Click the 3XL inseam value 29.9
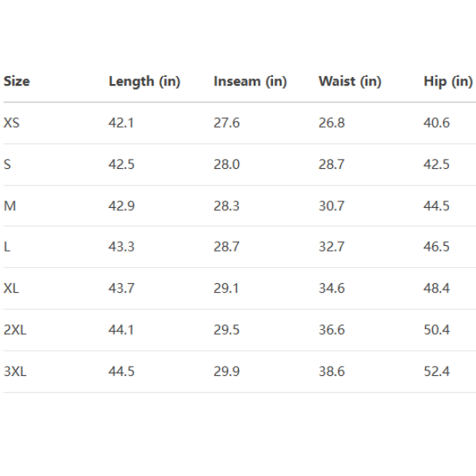Screen dimensions: 476x476 pyautogui.click(x=227, y=370)
